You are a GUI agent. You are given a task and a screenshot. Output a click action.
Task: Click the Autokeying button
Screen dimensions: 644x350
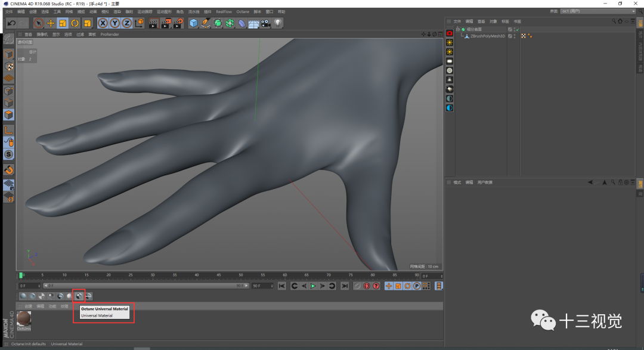pyautogui.click(x=367, y=286)
